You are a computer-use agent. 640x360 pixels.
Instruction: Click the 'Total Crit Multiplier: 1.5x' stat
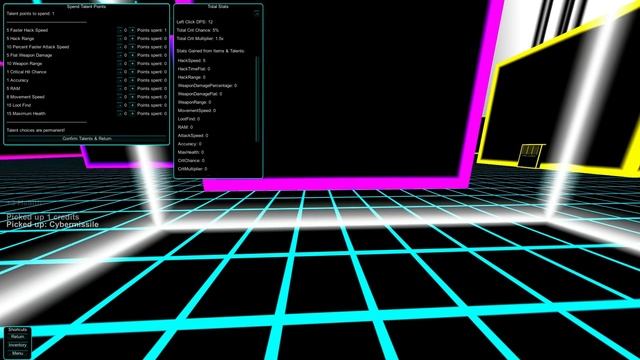tap(200, 38)
